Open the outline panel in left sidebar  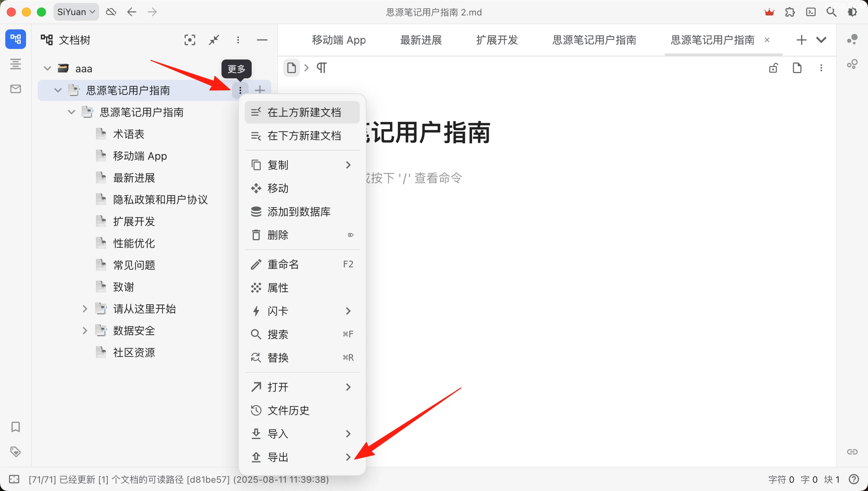pos(15,64)
